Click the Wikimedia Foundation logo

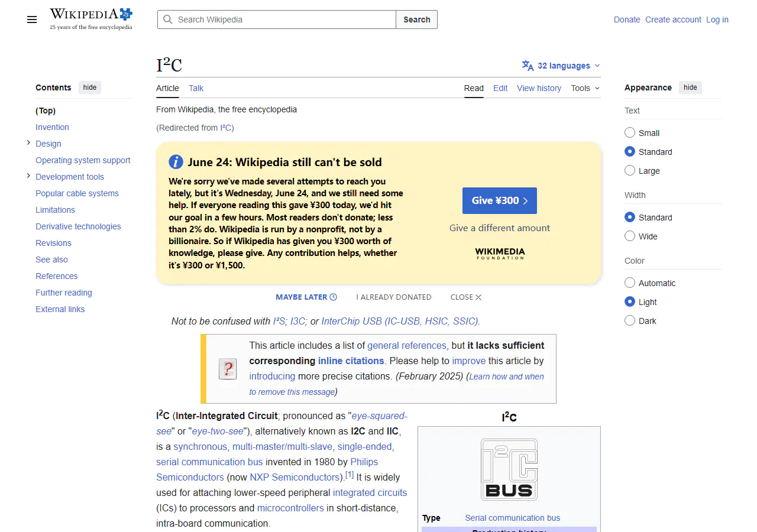tap(500, 254)
